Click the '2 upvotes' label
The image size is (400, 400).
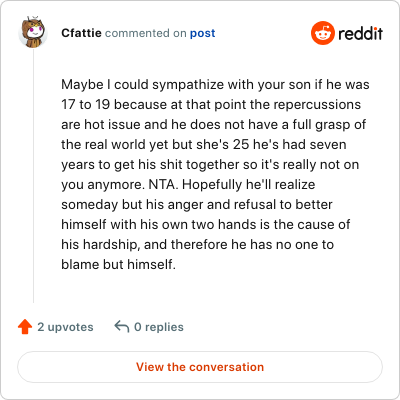click(65, 327)
